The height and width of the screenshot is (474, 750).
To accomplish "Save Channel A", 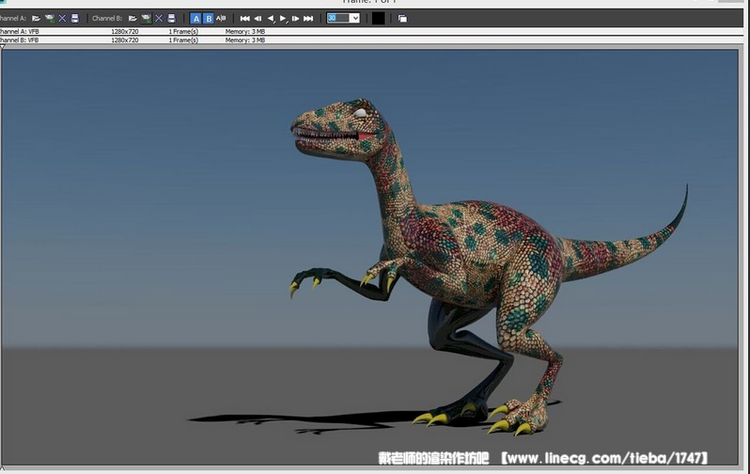I will coord(75,19).
